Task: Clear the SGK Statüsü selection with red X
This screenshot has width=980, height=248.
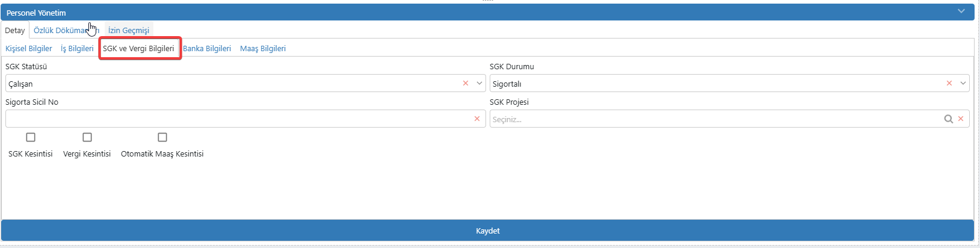Action: [466, 83]
